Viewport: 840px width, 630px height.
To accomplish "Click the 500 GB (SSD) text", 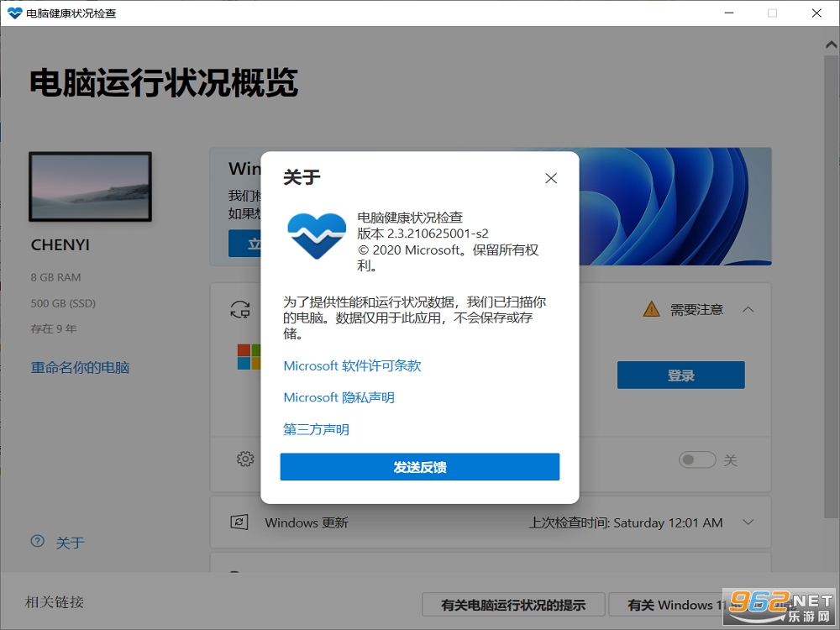I will pyautogui.click(x=63, y=303).
